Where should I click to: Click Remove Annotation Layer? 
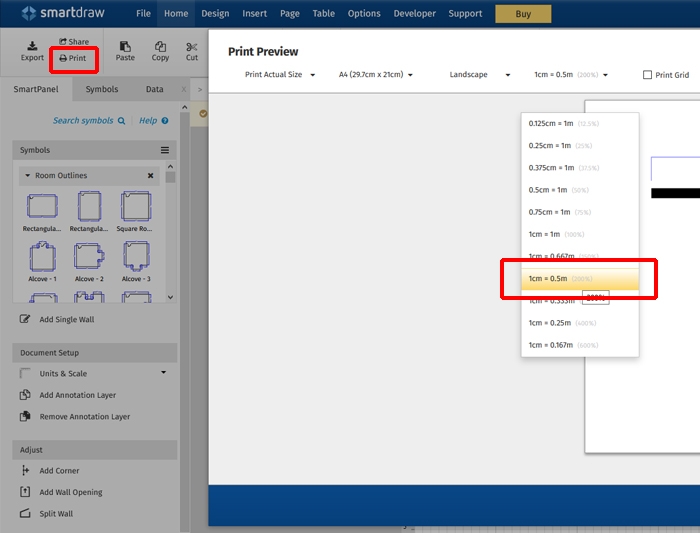[x=75, y=416]
